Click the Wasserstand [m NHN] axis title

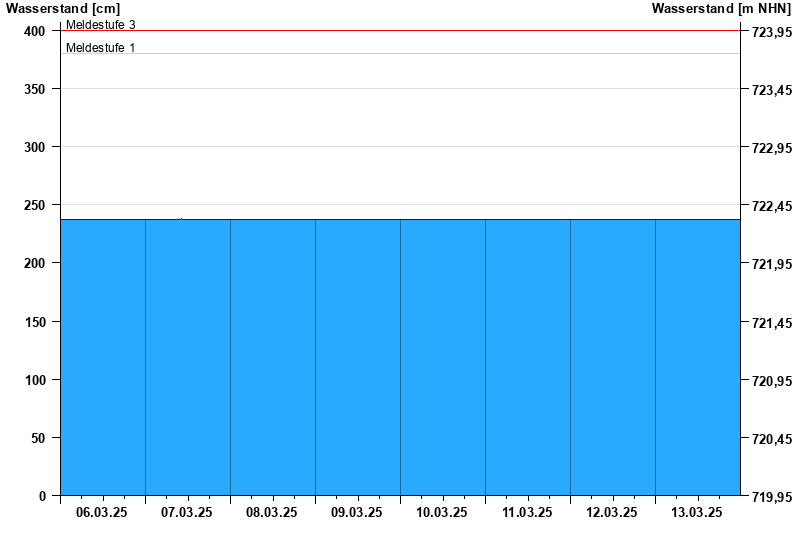tap(721, 8)
